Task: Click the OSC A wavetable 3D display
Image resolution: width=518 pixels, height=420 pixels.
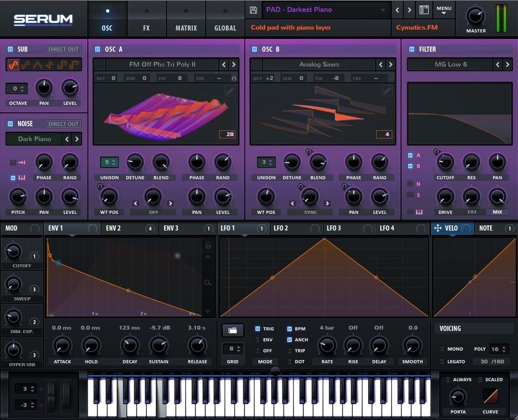Action: point(166,114)
